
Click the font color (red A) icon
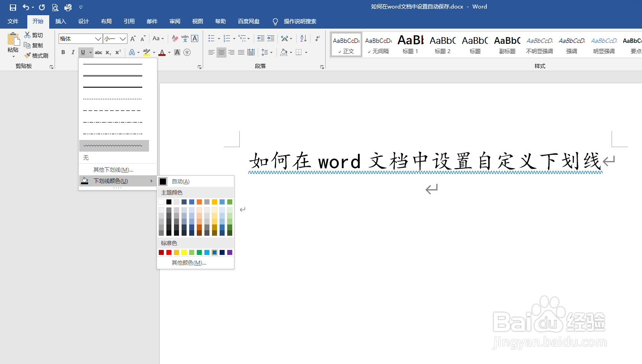tap(162, 52)
